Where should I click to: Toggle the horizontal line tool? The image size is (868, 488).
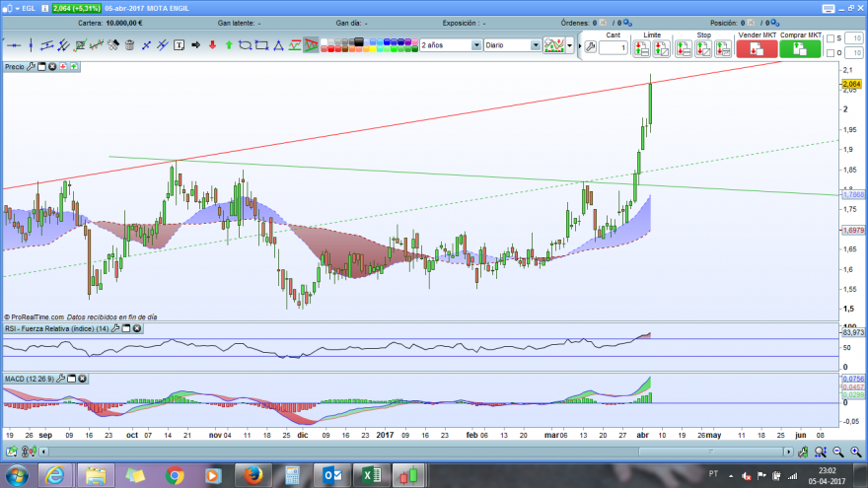[14, 45]
